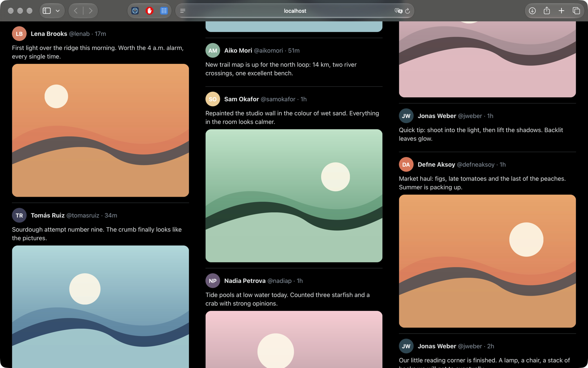Viewport: 588px width, 368px height.
Task: Open the Tomás Ruiz name link
Action: click(x=48, y=215)
